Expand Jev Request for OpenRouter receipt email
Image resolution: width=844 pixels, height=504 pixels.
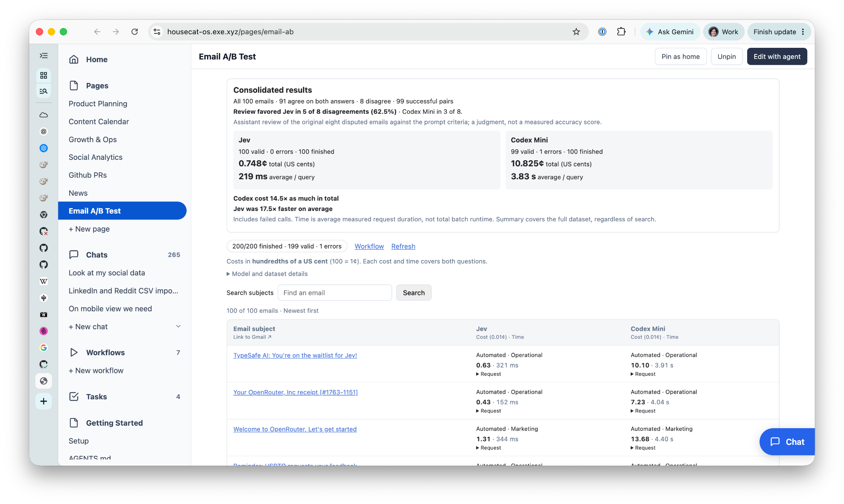pyautogui.click(x=489, y=411)
